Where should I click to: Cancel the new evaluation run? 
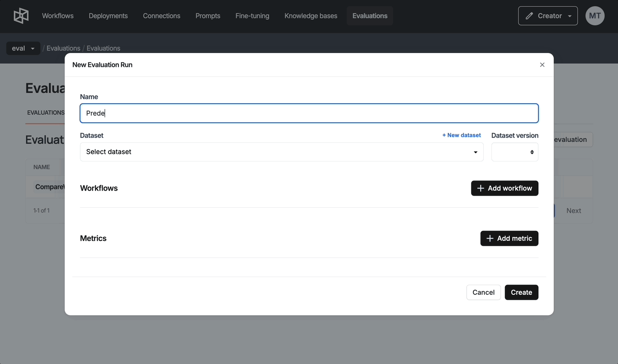click(483, 292)
